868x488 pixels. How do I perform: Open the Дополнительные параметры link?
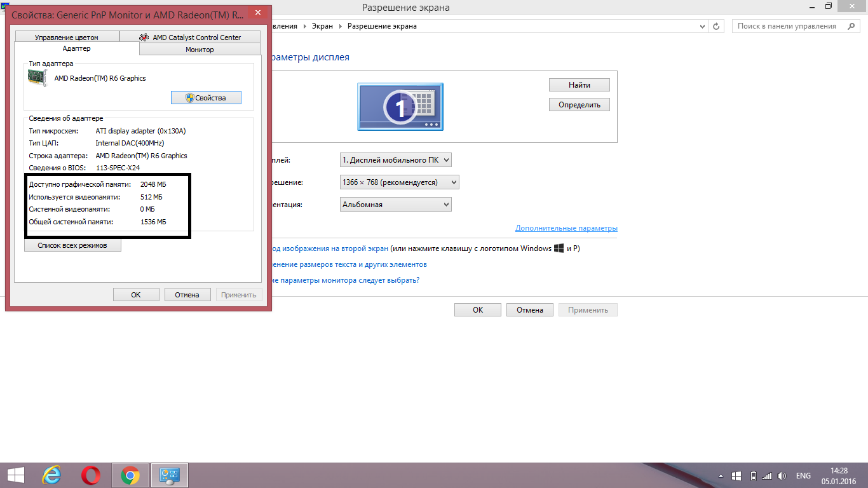(x=566, y=228)
